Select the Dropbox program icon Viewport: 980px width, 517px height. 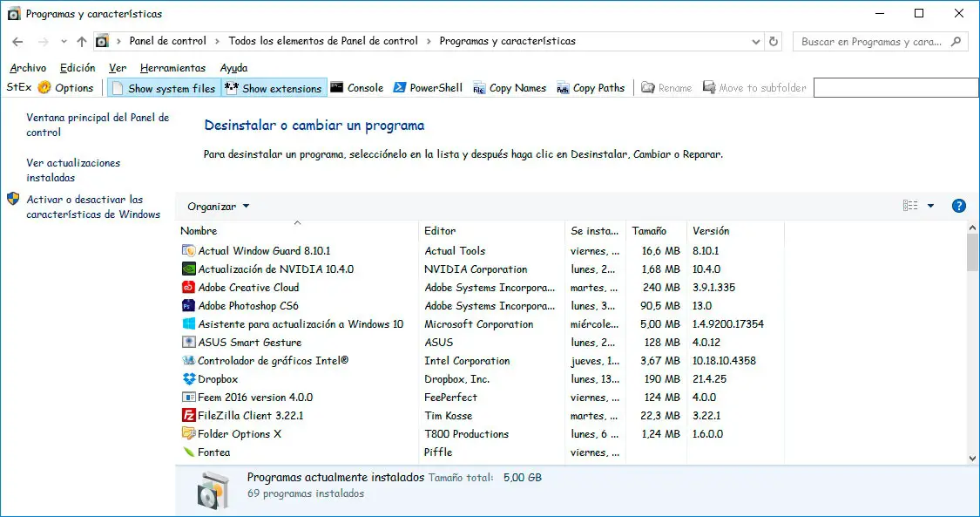click(188, 379)
